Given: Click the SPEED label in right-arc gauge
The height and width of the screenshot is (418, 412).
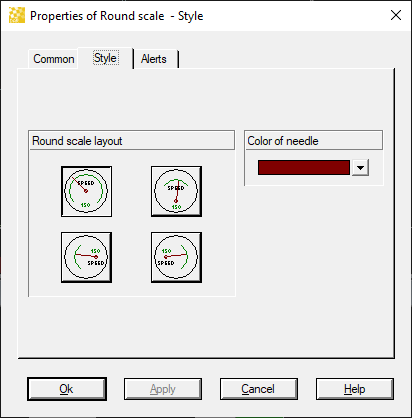Looking at the screenshot, I should (x=166, y=263).
